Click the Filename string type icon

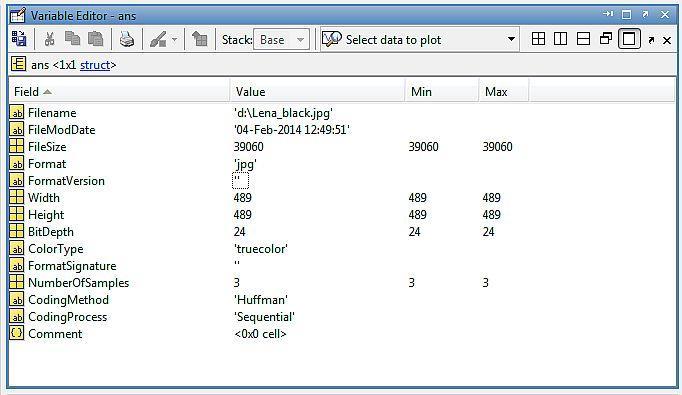click(17, 113)
